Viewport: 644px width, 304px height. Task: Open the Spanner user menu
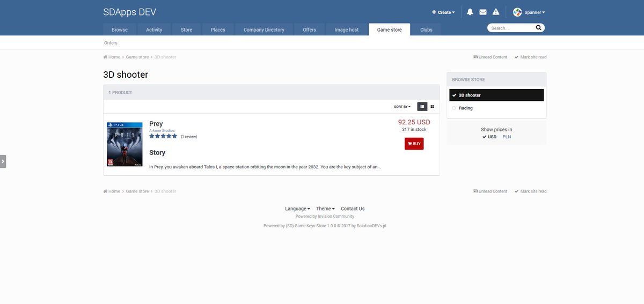pos(535,12)
